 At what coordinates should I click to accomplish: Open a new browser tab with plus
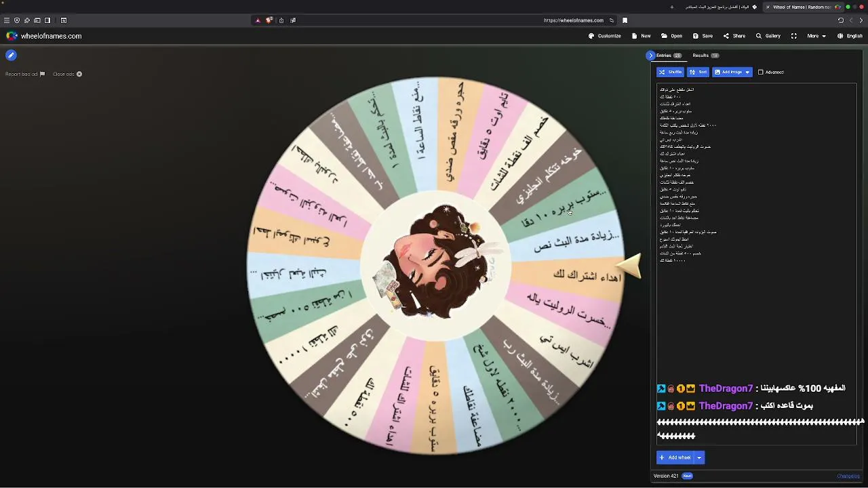pyautogui.click(x=672, y=7)
